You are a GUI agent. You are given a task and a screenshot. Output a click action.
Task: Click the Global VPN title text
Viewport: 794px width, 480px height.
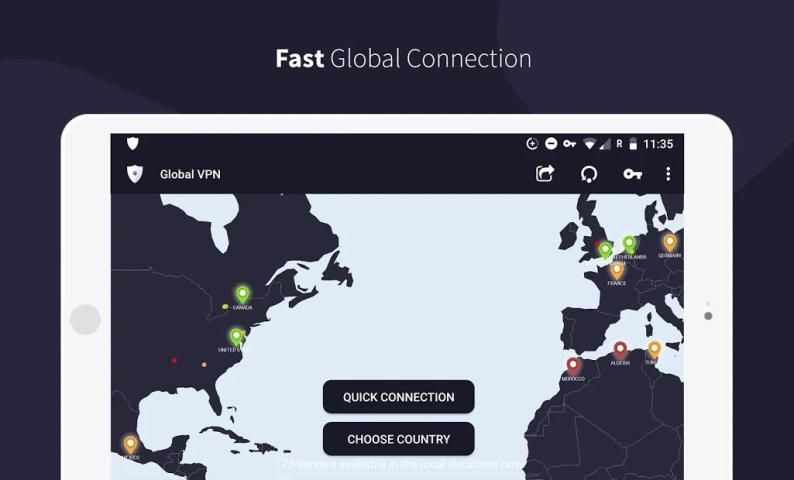[190, 174]
